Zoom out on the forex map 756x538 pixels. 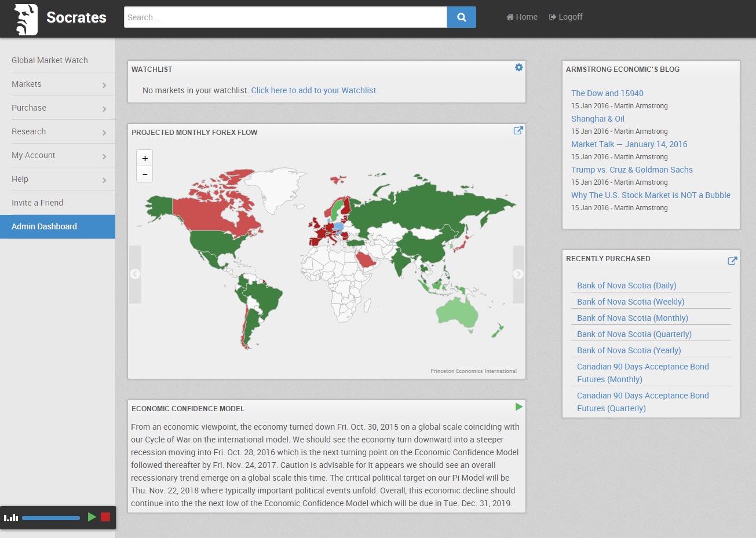[145, 174]
